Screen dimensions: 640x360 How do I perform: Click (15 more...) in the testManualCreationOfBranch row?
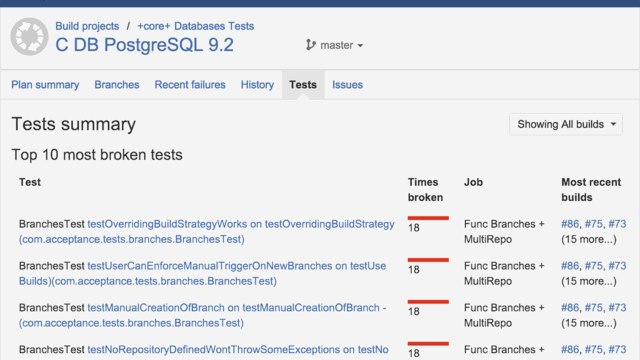coord(589,323)
